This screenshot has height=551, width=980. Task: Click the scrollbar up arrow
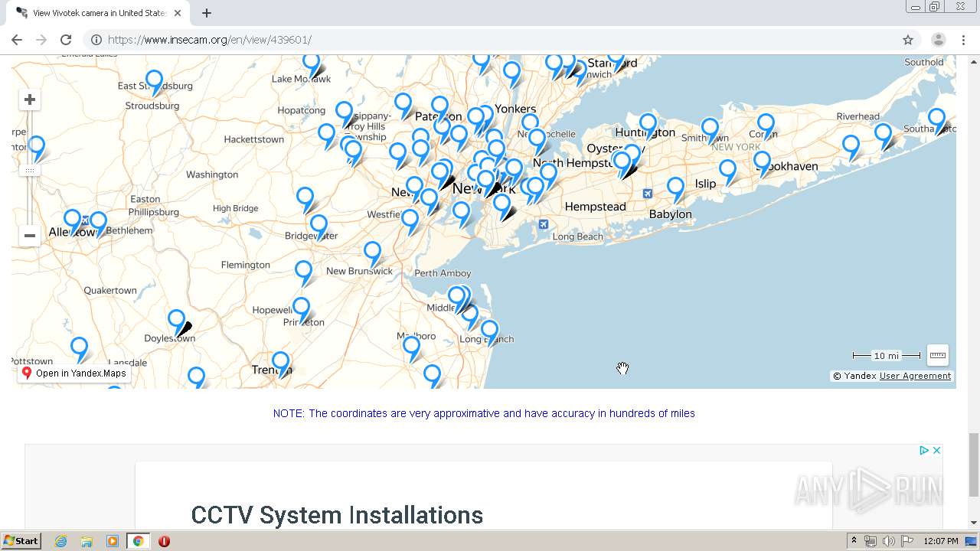click(973, 61)
